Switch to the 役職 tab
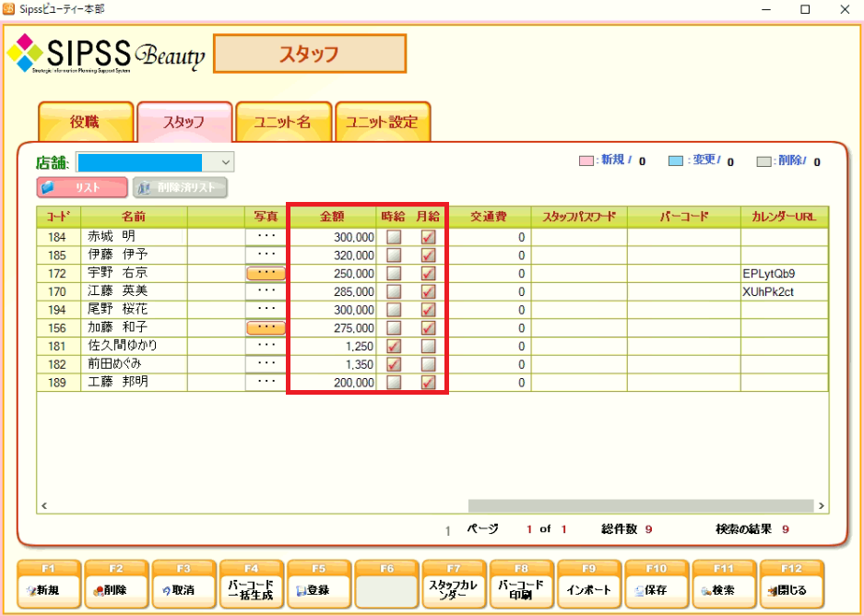The height and width of the screenshot is (616, 864). (86, 122)
